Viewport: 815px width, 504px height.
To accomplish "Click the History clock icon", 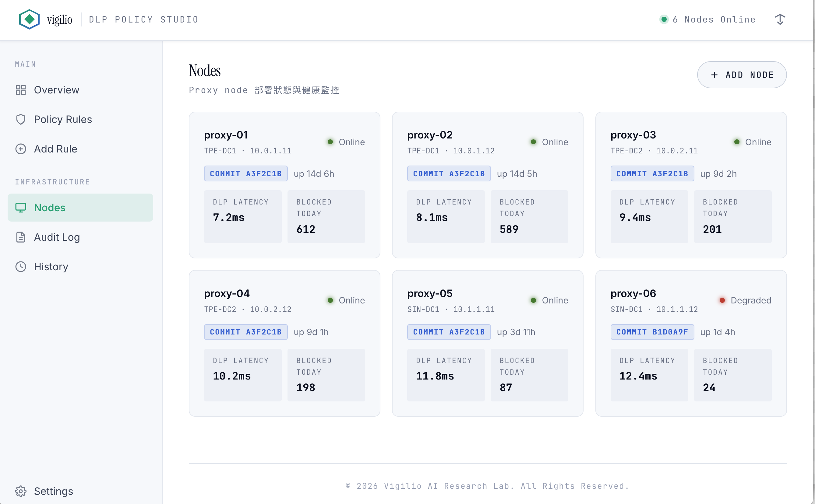I will 21,267.
